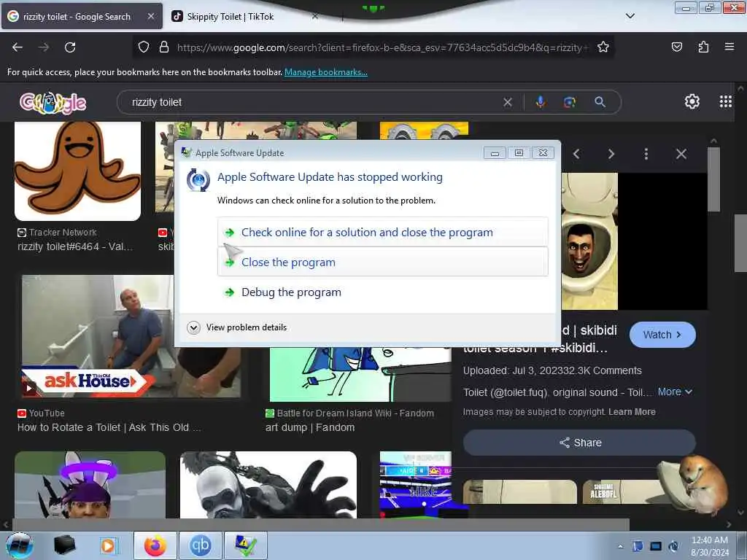Open qBittorrent from the taskbar
Viewport: 747px width, 560px height.
200,545
